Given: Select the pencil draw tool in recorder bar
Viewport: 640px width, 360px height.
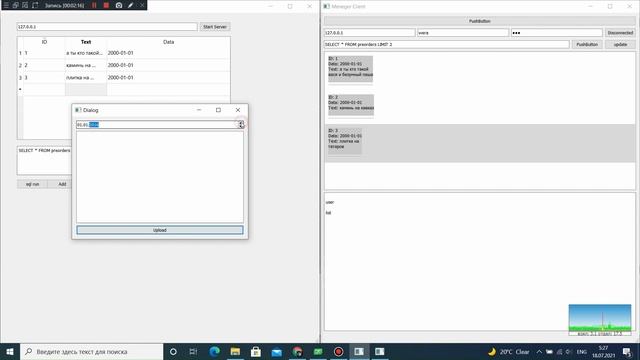Looking at the screenshot, I should 130,5.
